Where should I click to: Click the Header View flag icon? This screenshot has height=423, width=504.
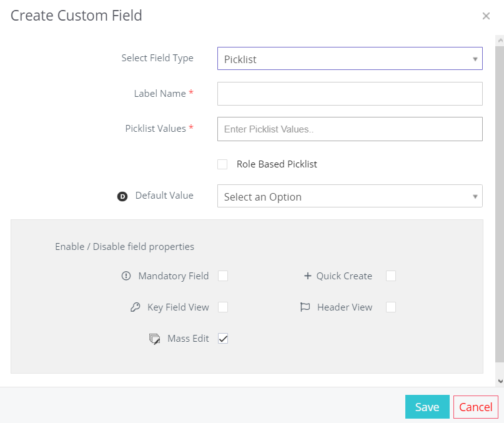[305, 307]
